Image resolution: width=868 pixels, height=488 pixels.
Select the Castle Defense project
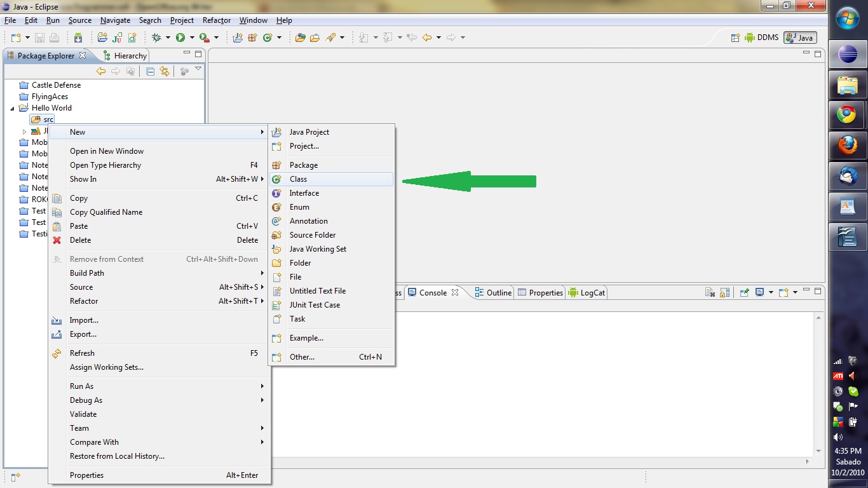(56, 85)
